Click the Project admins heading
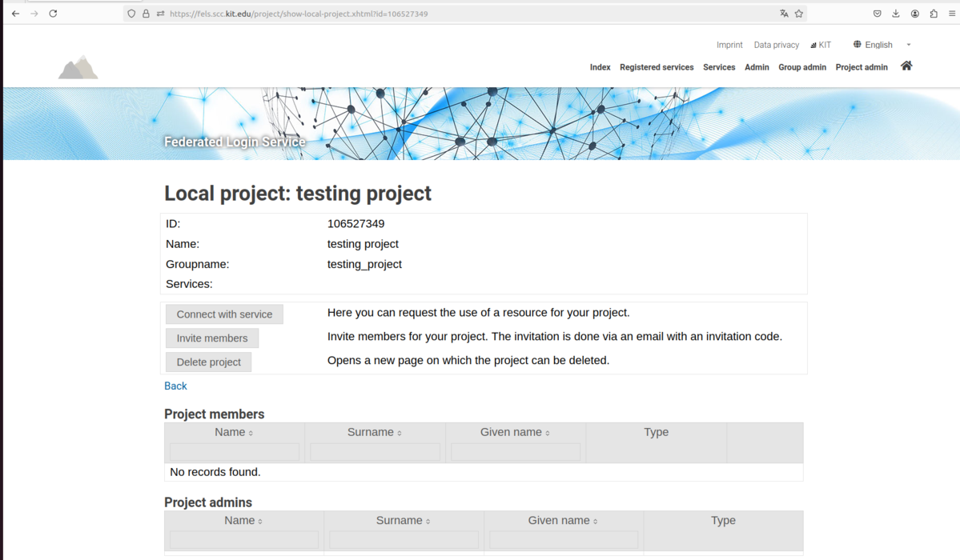 pyautogui.click(x=208, y=502)
